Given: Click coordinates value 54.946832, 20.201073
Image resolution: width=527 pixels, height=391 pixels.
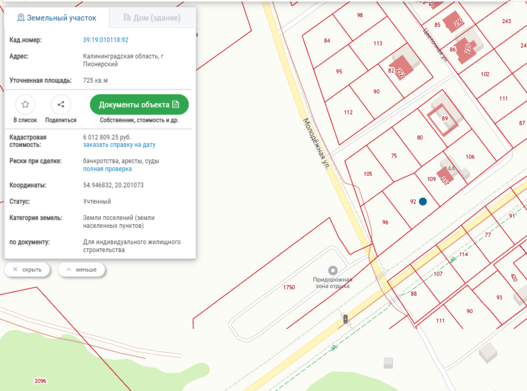Looking at the screenshot, I should click(x=113, y=185).
